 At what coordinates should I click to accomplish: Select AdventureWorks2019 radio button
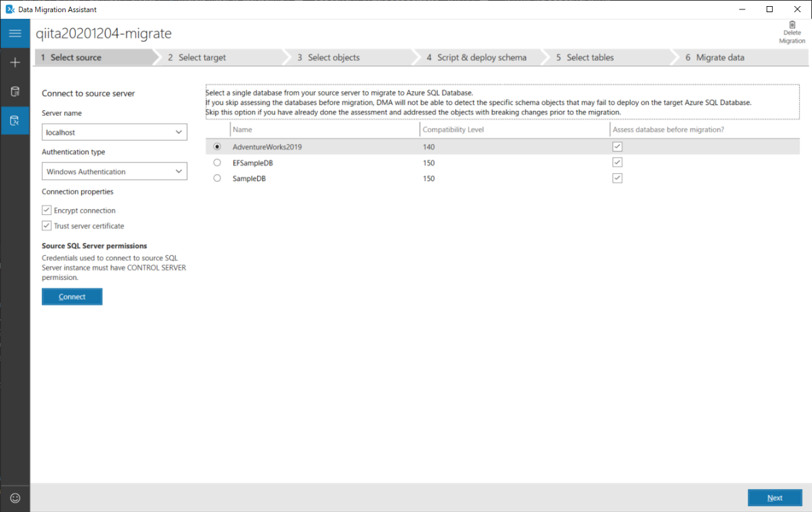coord(217,146)
